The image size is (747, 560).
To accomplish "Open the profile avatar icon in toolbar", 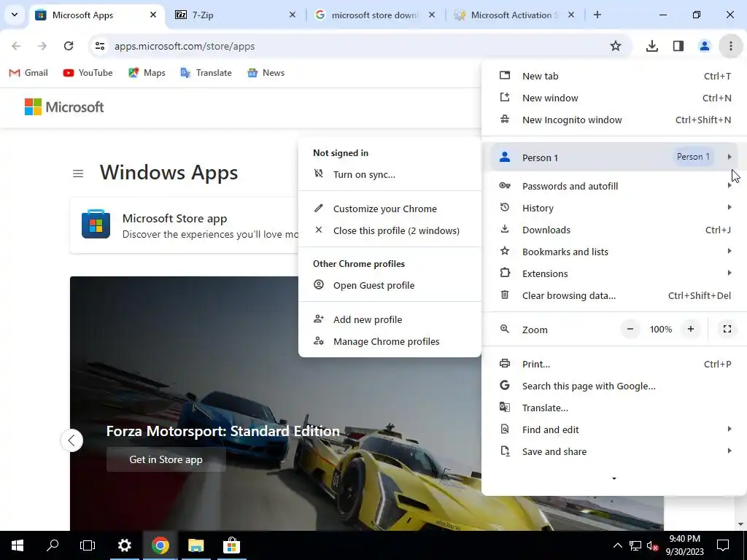I will (704, 46).
